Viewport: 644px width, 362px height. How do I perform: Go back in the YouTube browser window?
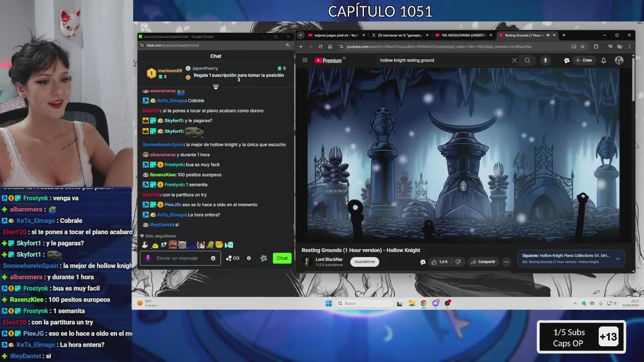[x=301, y=46]
